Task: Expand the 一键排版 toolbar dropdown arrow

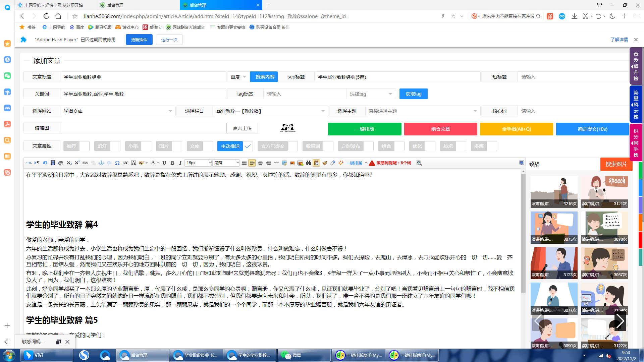Action: [366, 163]
